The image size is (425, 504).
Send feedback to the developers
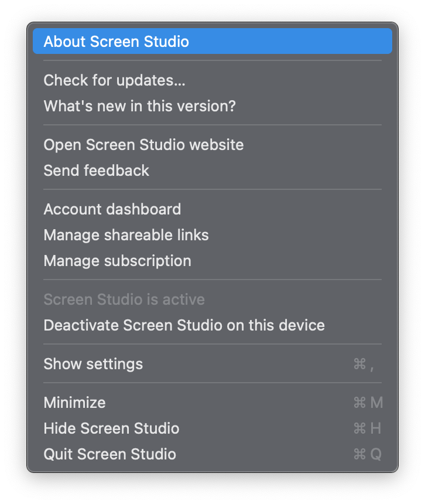click(96, 171)
